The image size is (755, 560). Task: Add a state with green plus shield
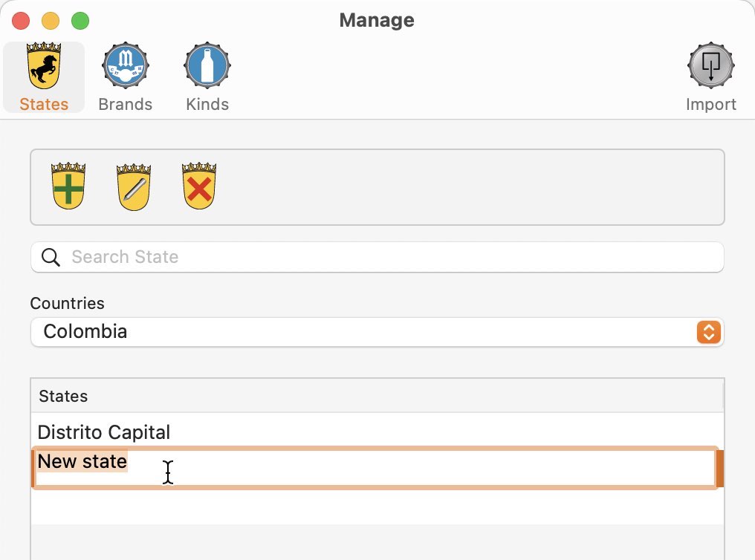(68, 186)
